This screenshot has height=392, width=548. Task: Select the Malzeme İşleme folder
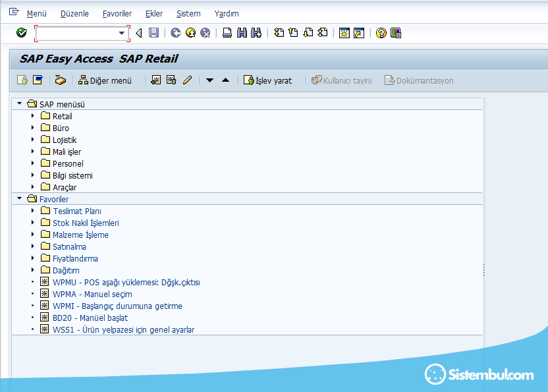point(80,235)
